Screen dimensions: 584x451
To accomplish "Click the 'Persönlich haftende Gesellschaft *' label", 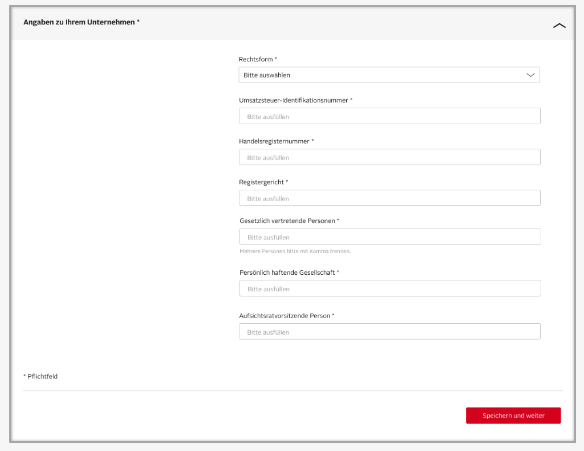I will click(289, 272).
